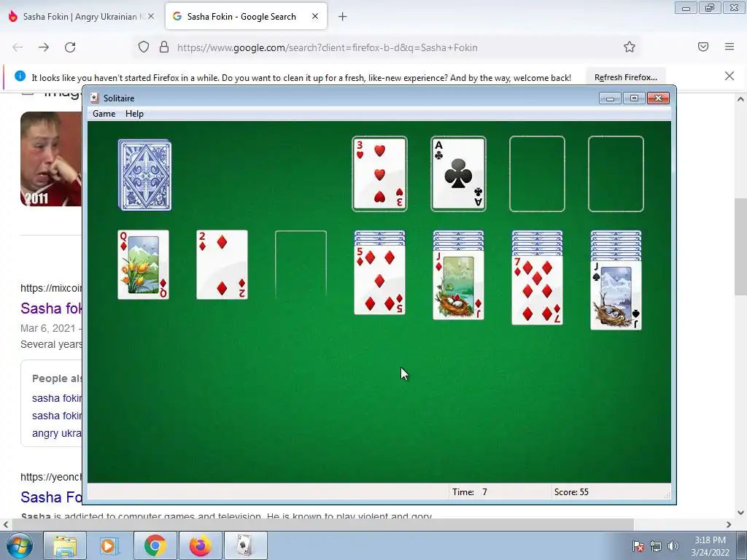The image size is (747, 560).
Task: Open File Explorer from the taskbar
Action: [65, 545]
